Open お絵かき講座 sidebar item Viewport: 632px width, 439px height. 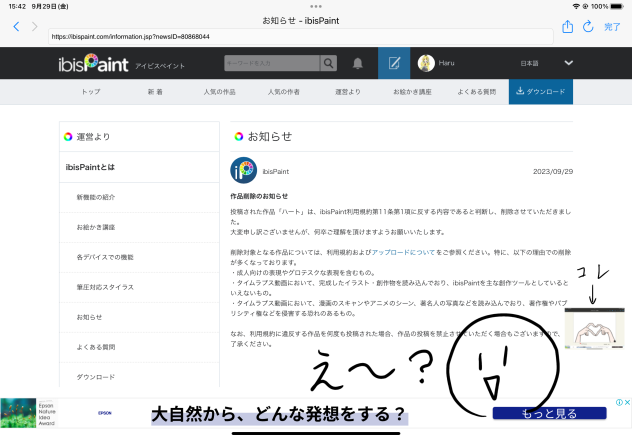pos(139,227)
